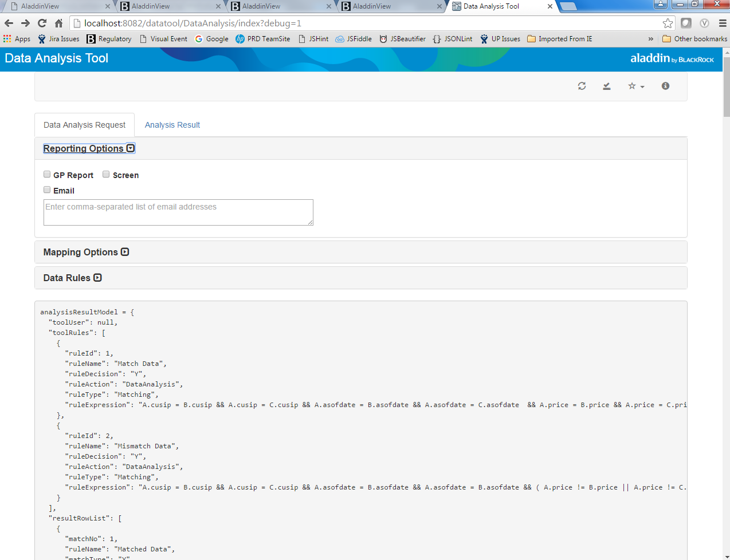
Task: Click the page vertical scrollbar thumb
Action: pyautogui.click(x=727, y=86)
